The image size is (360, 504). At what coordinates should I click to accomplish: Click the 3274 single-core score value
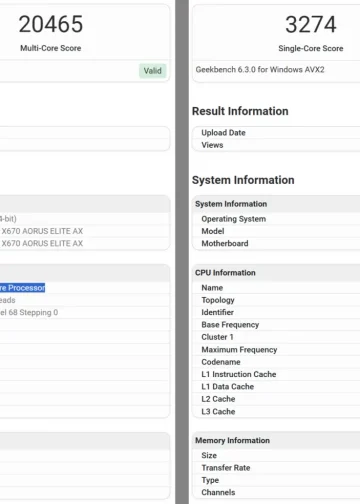tap(311, 24)
